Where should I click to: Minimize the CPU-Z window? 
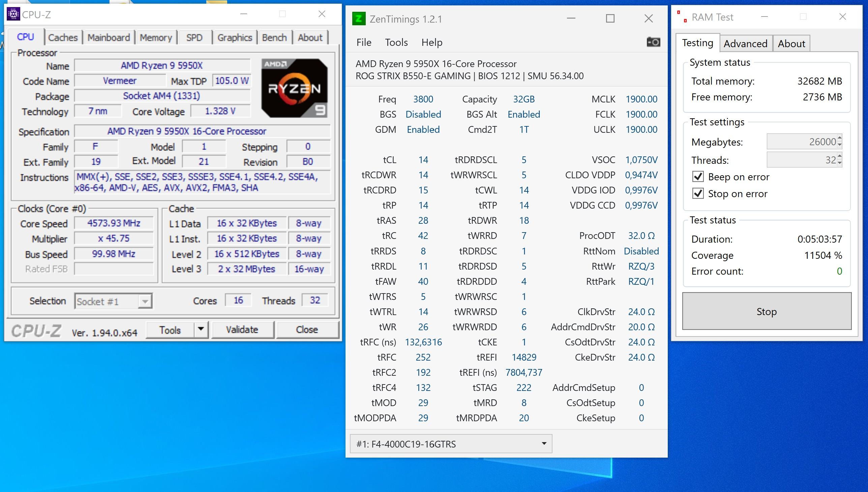click(x=244, y=14)
